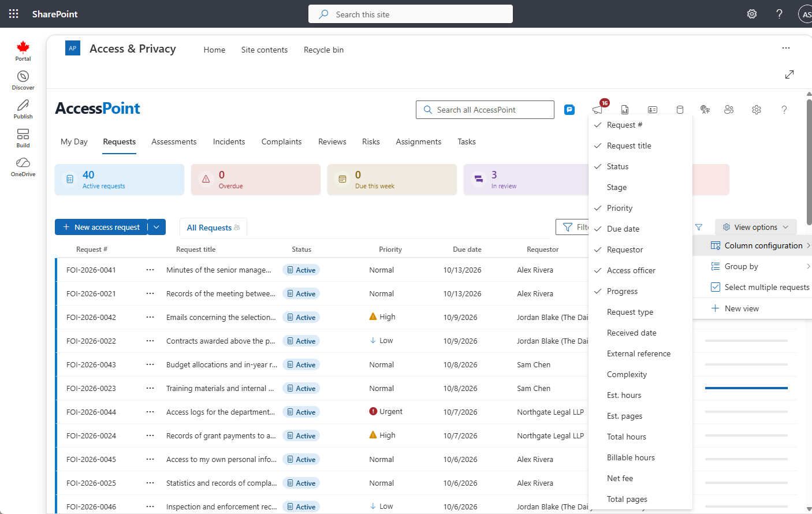
Task: Open Recycle bin link
Action: coord(323,50)
